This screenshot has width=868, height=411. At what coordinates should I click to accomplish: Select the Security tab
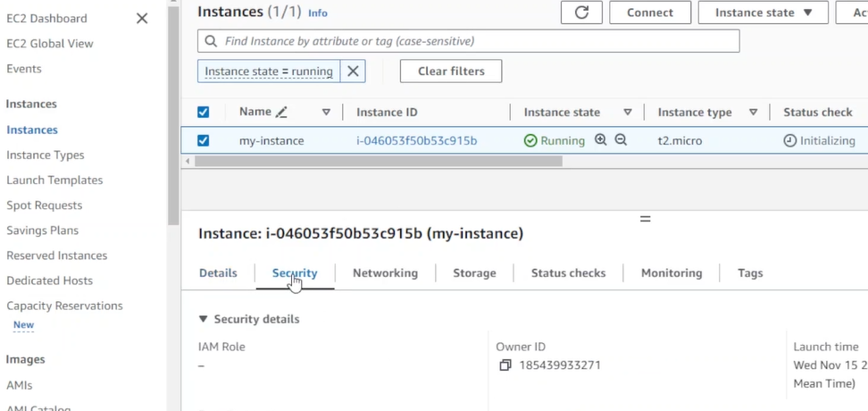coord(295,273)
